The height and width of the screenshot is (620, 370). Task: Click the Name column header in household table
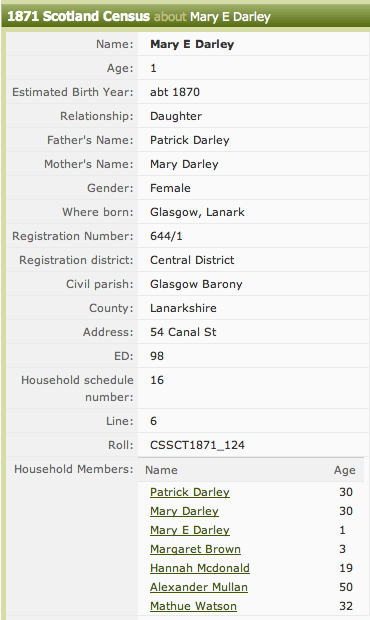coord(161,470)
